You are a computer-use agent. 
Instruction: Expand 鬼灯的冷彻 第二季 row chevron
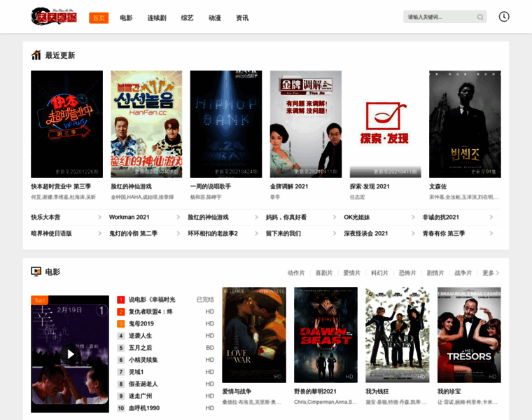(x=178, y=233)
